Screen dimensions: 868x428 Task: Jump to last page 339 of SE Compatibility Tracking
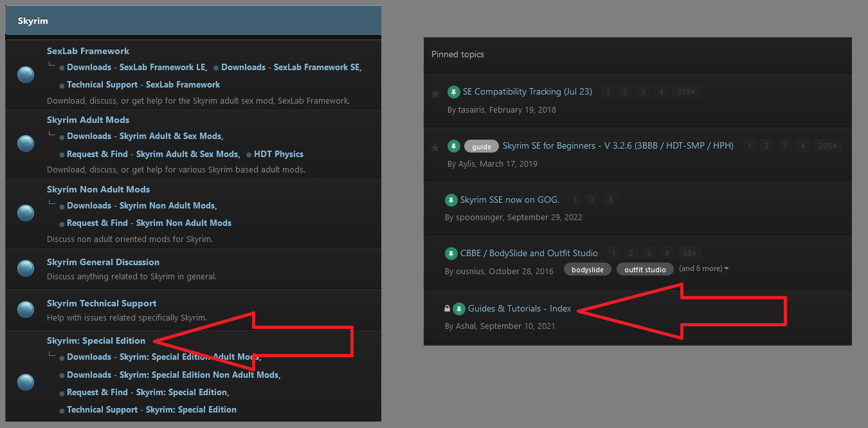tap(685, 92)
